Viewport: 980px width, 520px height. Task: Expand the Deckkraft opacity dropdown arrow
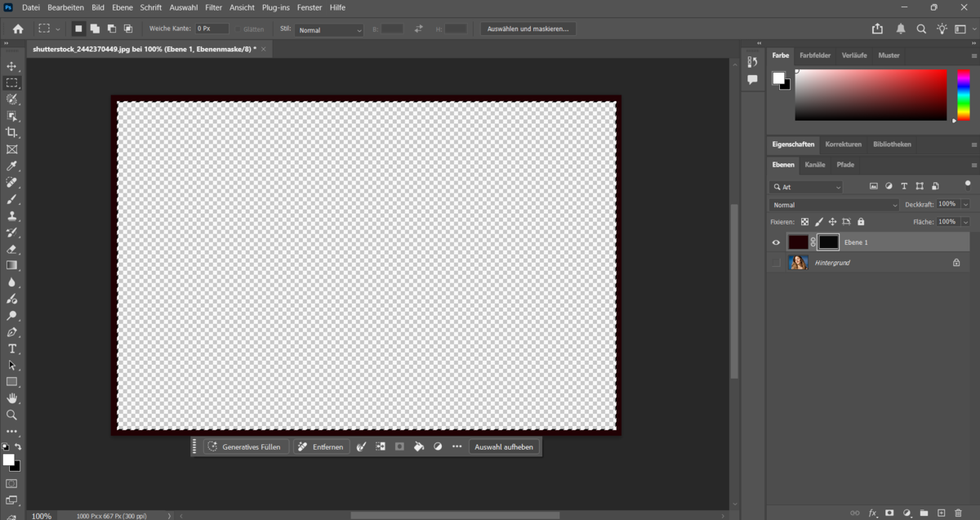(x=965, y=204)
